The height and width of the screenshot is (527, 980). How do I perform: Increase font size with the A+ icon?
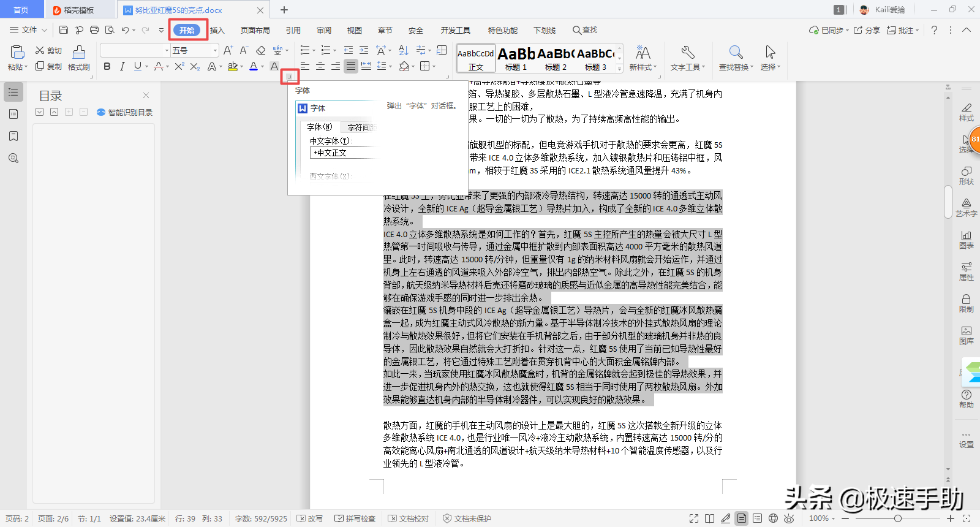coord(228,50)
